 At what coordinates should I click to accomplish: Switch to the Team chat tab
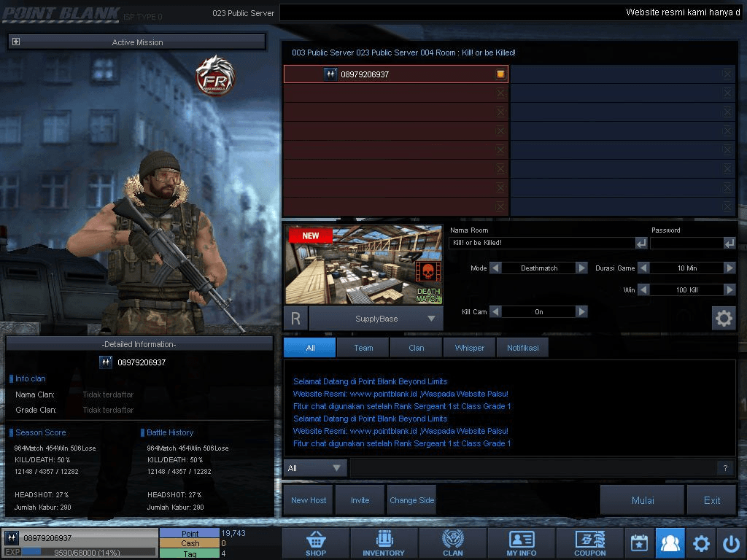[x=363, y=348]
